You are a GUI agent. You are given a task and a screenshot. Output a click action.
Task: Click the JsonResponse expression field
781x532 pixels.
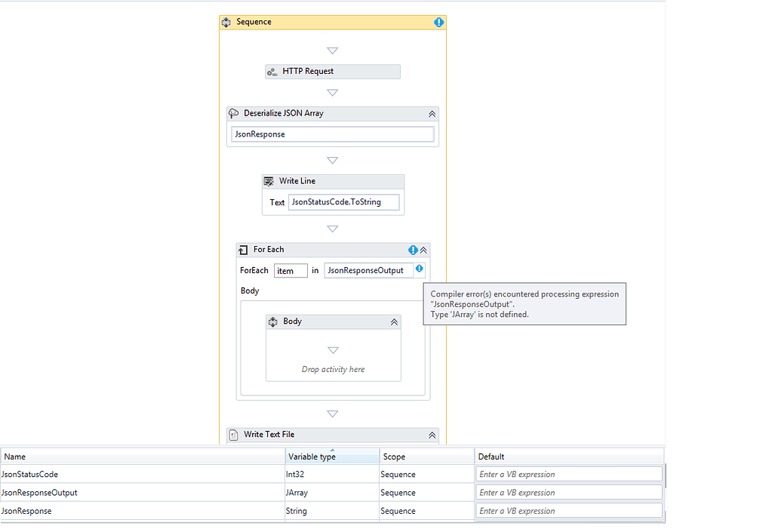point(332,134)
